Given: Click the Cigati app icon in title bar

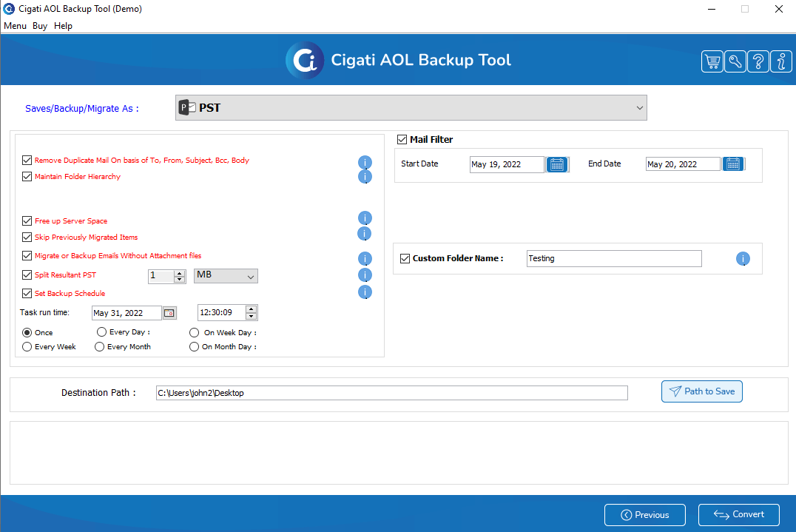Looking at the screenshot, I should click(9, 9).
